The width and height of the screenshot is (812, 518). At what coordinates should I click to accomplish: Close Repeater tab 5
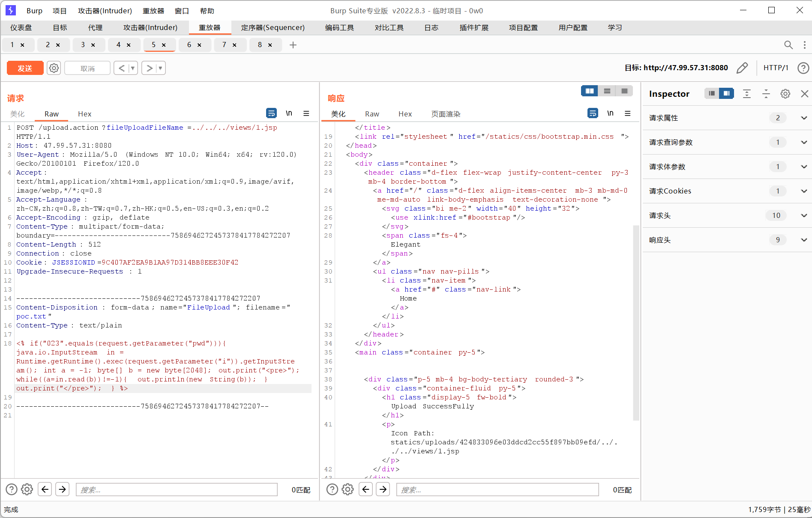pyautogui.click(x=164, y=45)
